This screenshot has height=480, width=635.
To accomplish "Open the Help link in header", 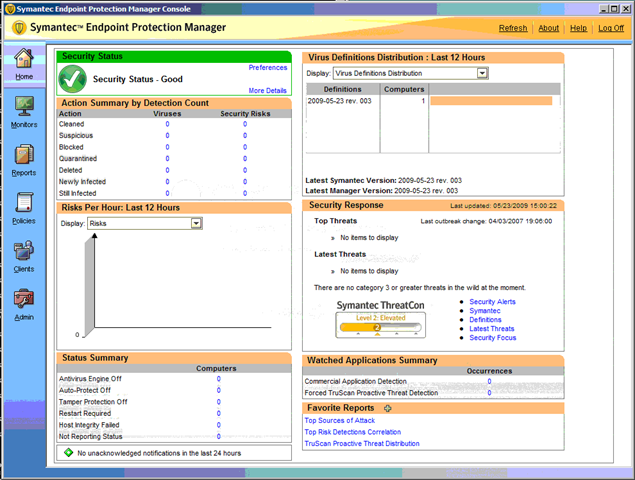I will pos(578,28).
